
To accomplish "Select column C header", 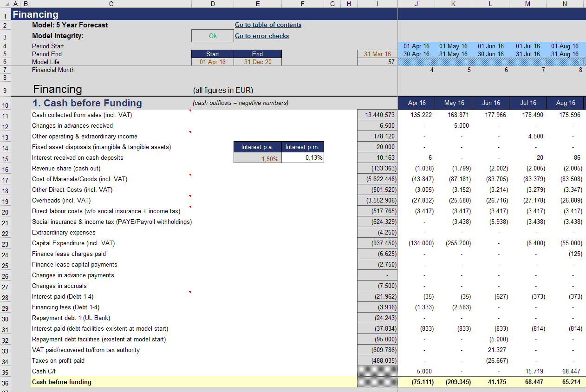I will click(x=111, y=4).
